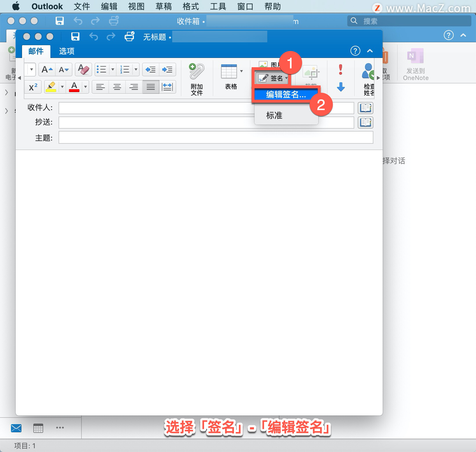
Task: Click the main window search field
Action: pyautogui.click(x=409, y=21)
